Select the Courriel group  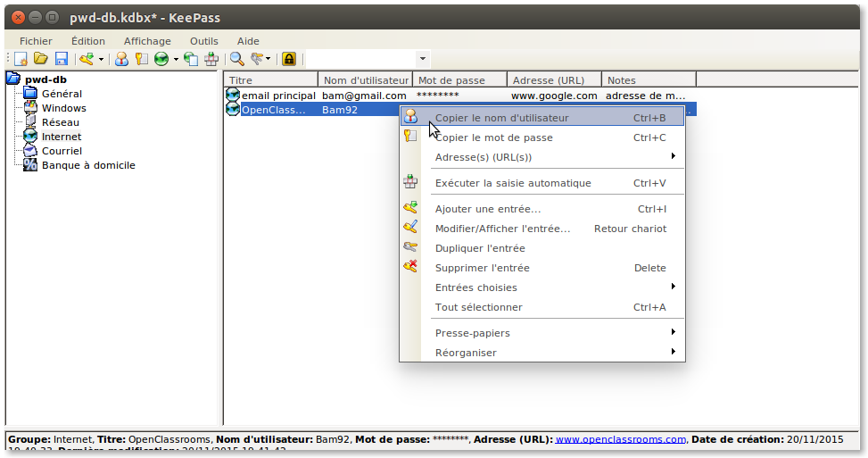tap(62, 151)
